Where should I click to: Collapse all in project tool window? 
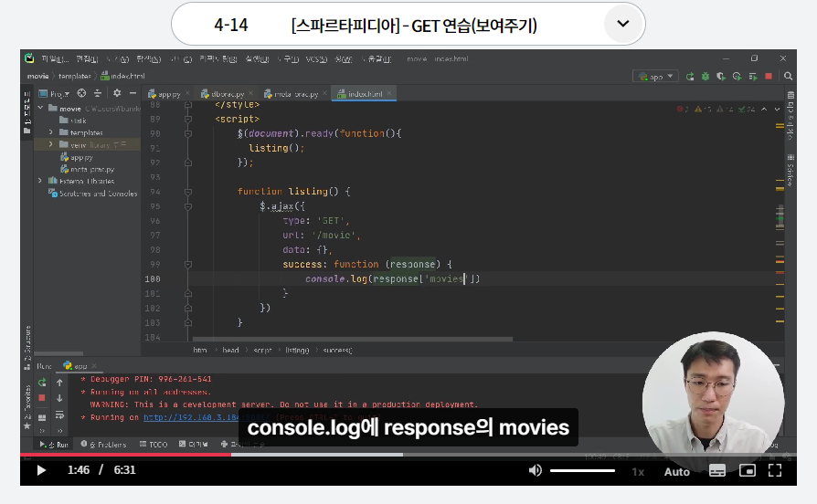click(x=98, y=93)
